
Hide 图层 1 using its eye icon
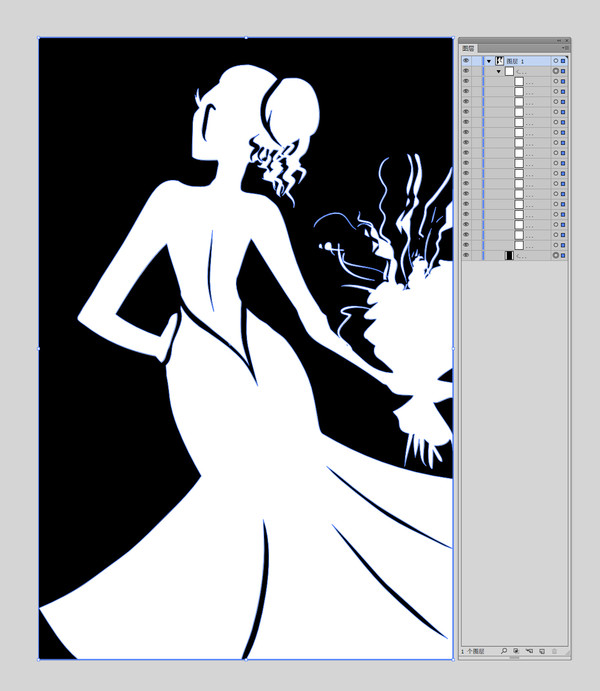point(466,61)
